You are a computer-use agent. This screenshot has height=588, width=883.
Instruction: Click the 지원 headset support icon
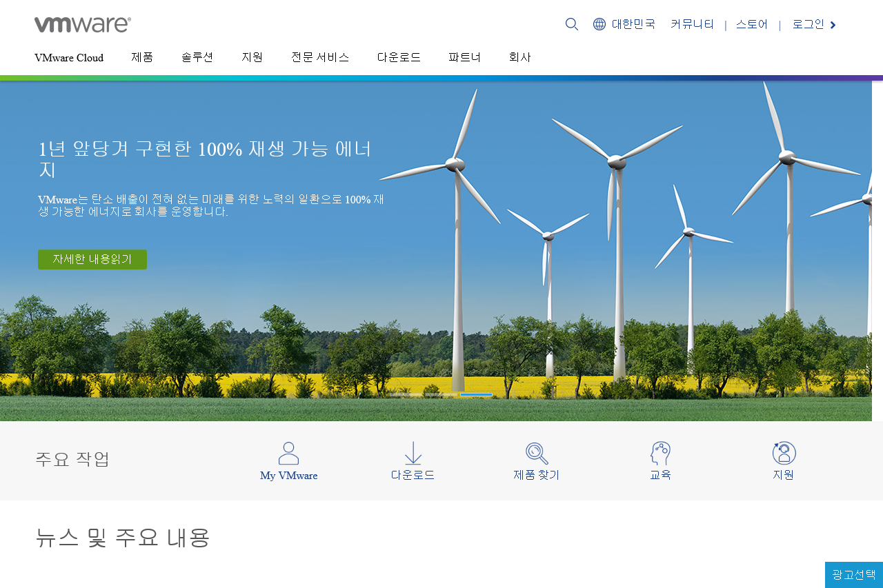[784, 453]
